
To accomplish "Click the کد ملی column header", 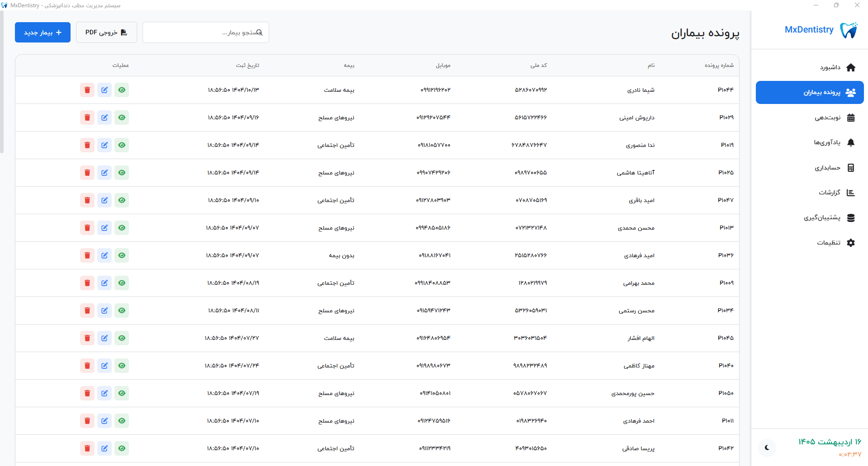I will (x=539, y=66).
